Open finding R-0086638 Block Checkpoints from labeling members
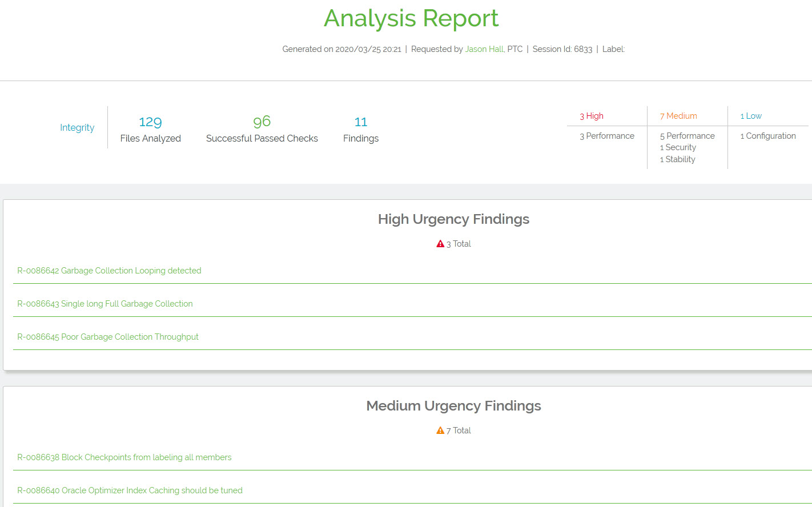Viewport: 812px width, 507px height. [124, 457]
